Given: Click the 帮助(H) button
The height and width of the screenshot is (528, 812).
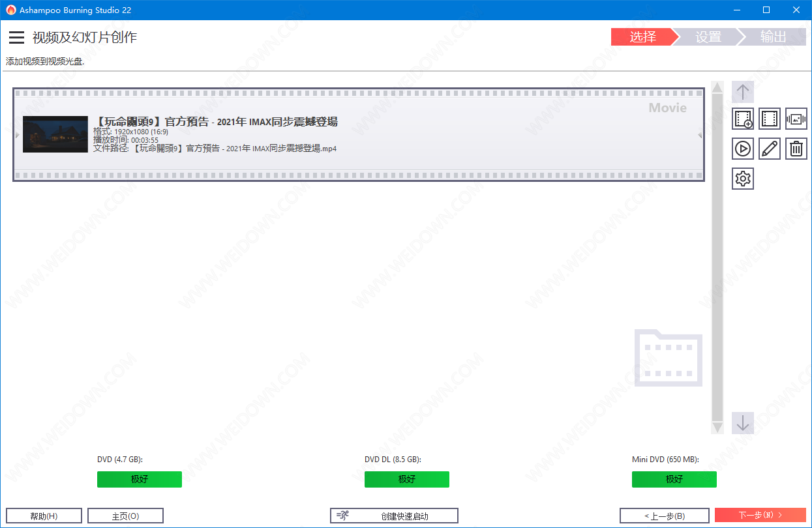Looking at the screenshot, I should pyautogui.click(x=44, y=516).
